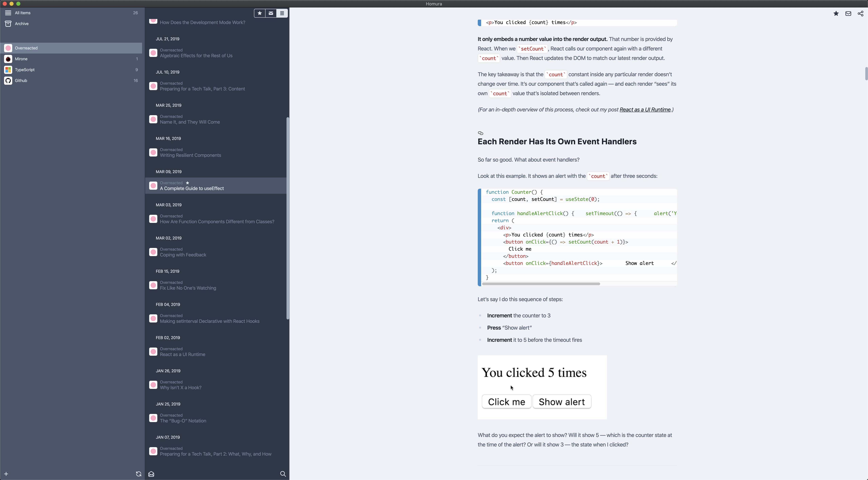Screen dimensions: 868x480
Task: Open 'Writing Resilient Components' article
Action: point(190,155)
